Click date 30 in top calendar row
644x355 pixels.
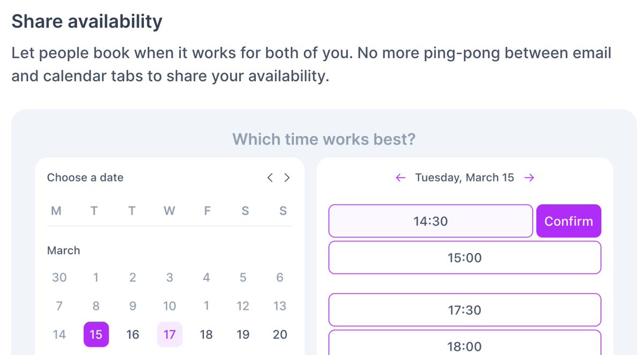pyautogui.click(x=59, y=278)
